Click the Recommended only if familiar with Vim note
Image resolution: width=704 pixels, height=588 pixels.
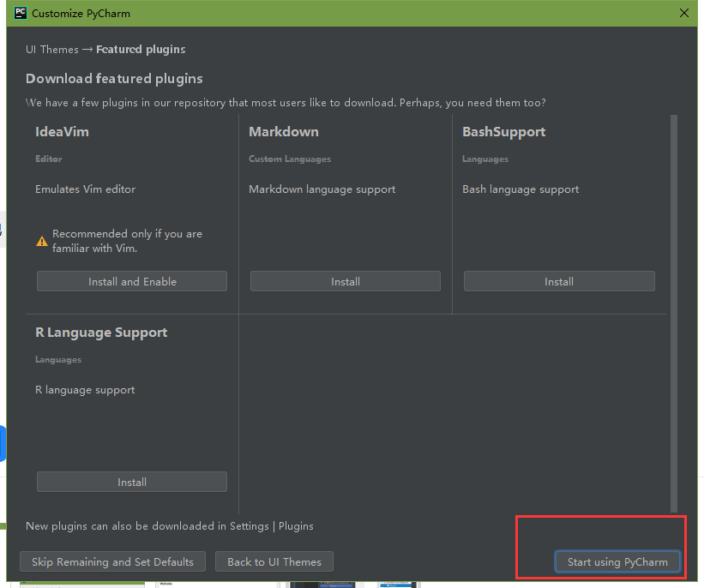(127, 241)
